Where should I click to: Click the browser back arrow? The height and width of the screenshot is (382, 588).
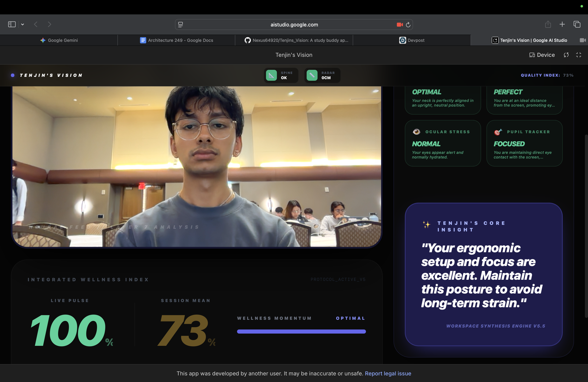pyautogui.click(x=36, y=24)
